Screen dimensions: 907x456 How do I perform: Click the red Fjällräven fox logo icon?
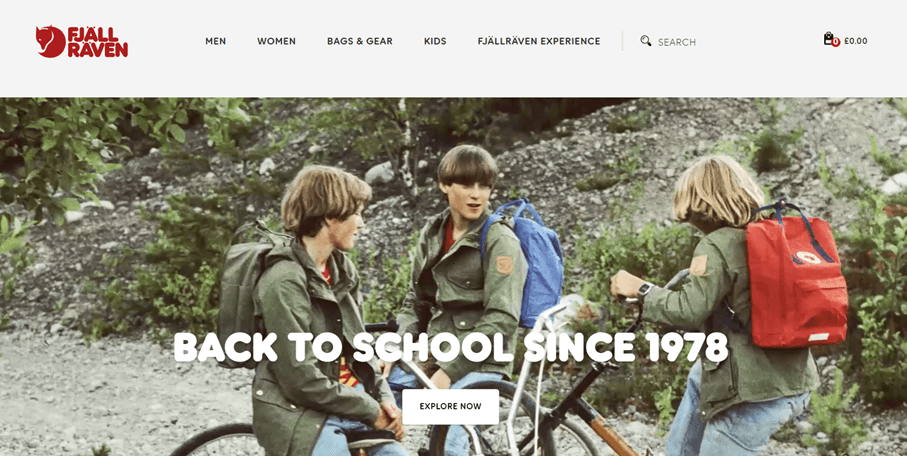50,42
